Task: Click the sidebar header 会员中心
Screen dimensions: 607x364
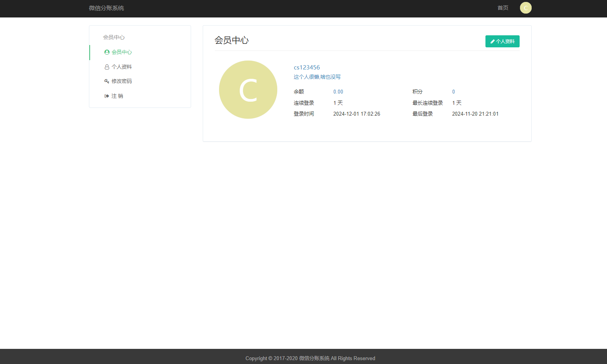Action: tap(114, 37)
